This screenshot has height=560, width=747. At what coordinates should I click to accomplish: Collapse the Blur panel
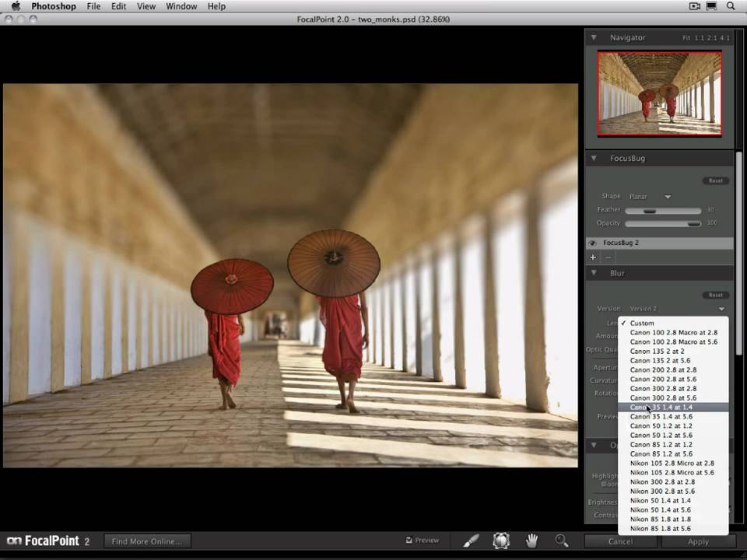(594, 273)
